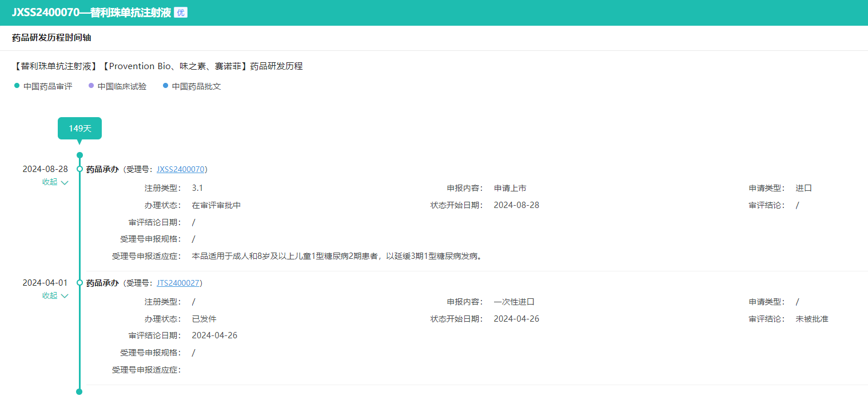Click the timeline's top starting node
The height and width of the screenshot is (404, 868).
coord(79,155)
